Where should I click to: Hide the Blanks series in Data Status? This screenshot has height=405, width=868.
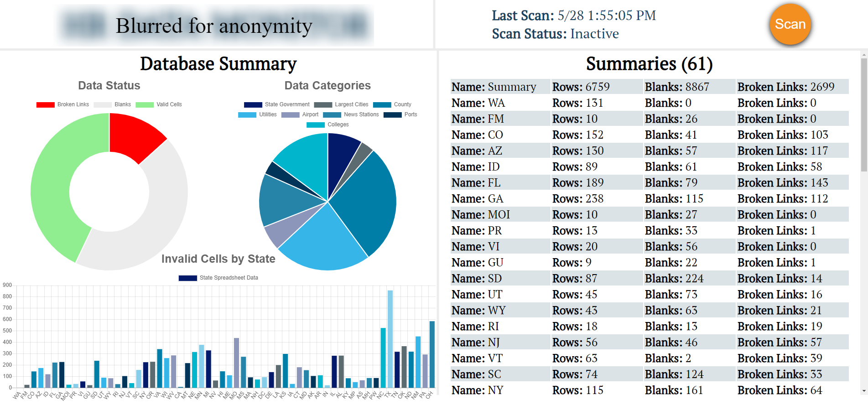coord(112,104)
